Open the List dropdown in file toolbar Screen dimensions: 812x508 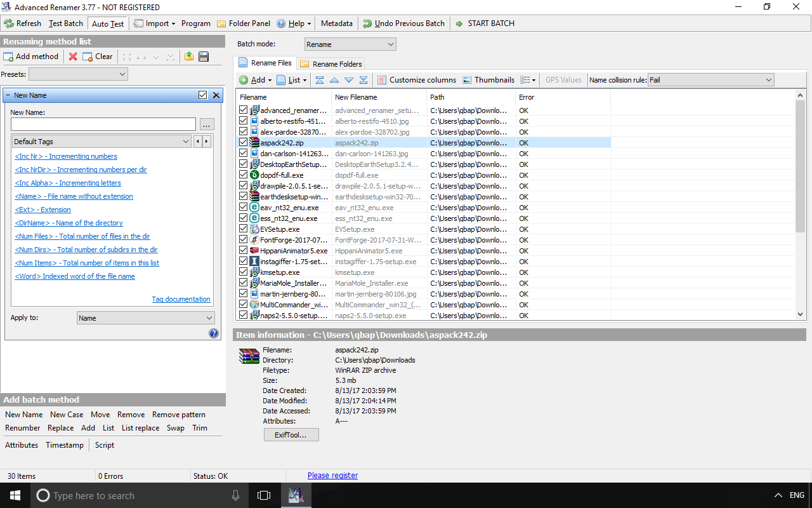coord(292,80)
